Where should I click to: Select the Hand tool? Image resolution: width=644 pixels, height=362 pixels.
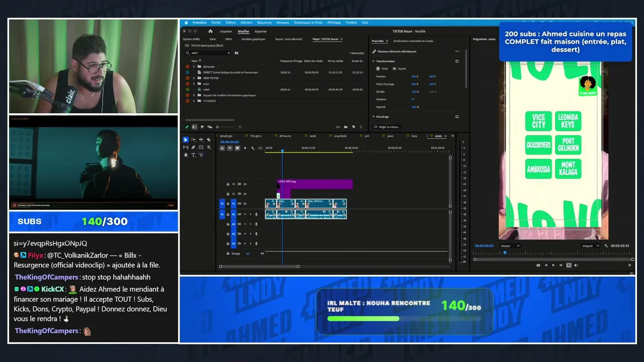(x=186, y=155)
